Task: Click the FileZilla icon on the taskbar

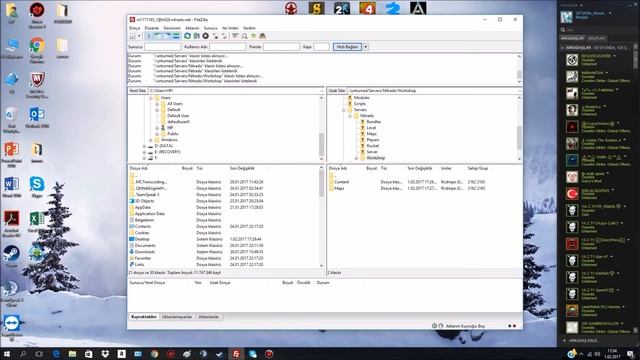Action: [x=236, y=354]
